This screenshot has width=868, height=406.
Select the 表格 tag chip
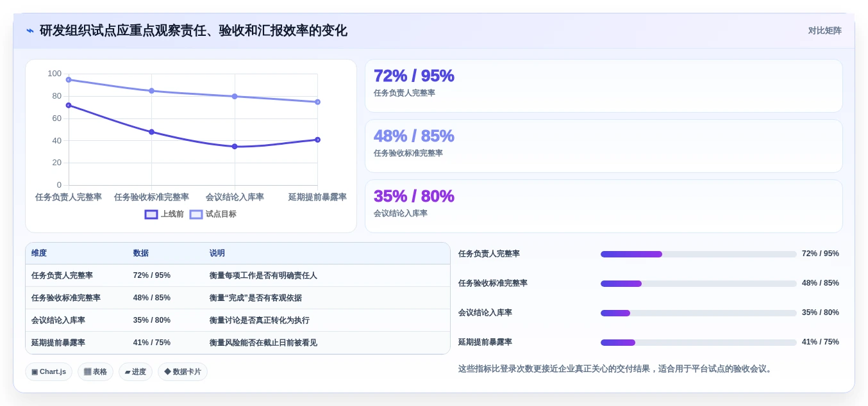point(96,372)
